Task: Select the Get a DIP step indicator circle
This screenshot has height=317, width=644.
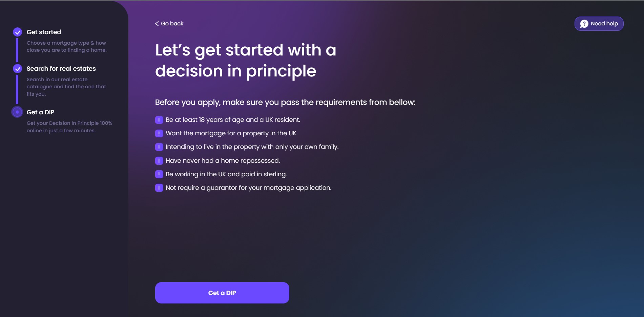Action: coord(17,112)
